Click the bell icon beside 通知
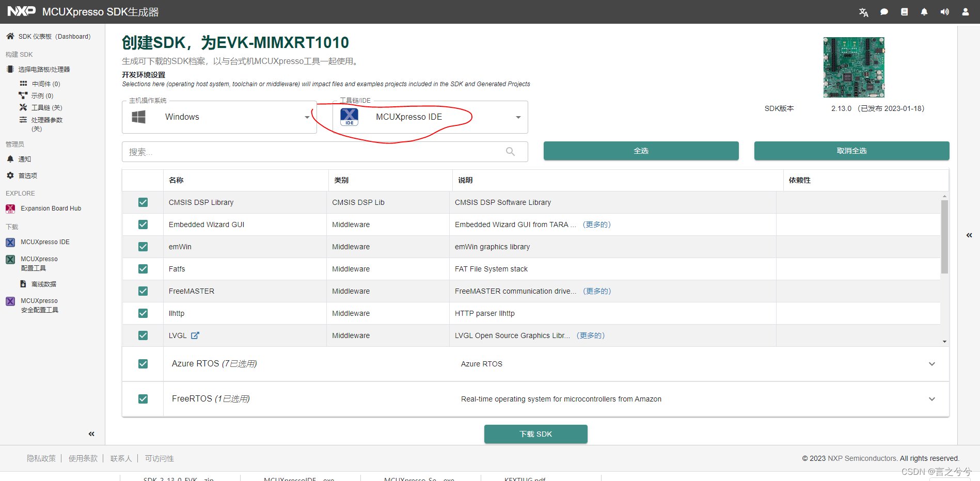 point(10,159)
